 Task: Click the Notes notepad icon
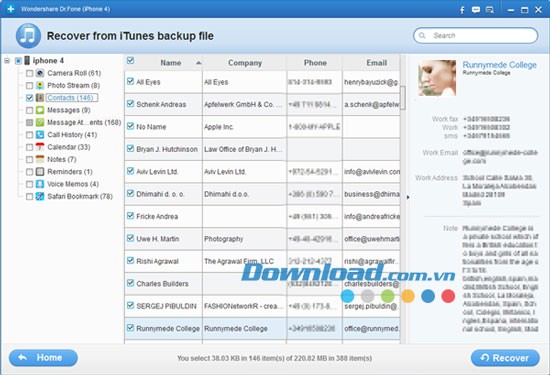(40, 159)
